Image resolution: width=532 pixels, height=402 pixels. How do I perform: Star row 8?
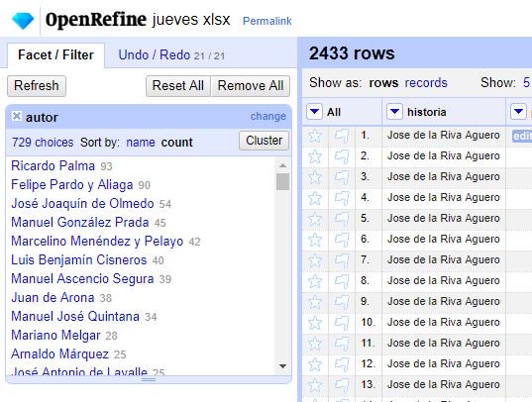pyautogui.click(x=315, y=281)
